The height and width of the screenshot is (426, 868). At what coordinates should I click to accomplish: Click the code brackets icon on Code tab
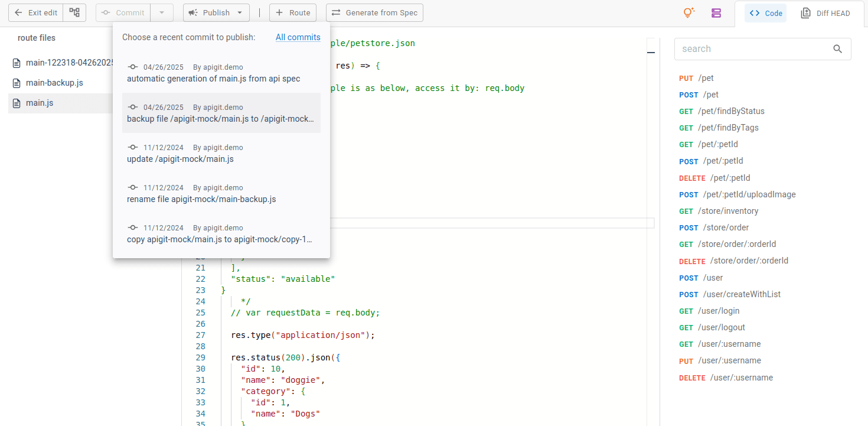coord(755,13)
